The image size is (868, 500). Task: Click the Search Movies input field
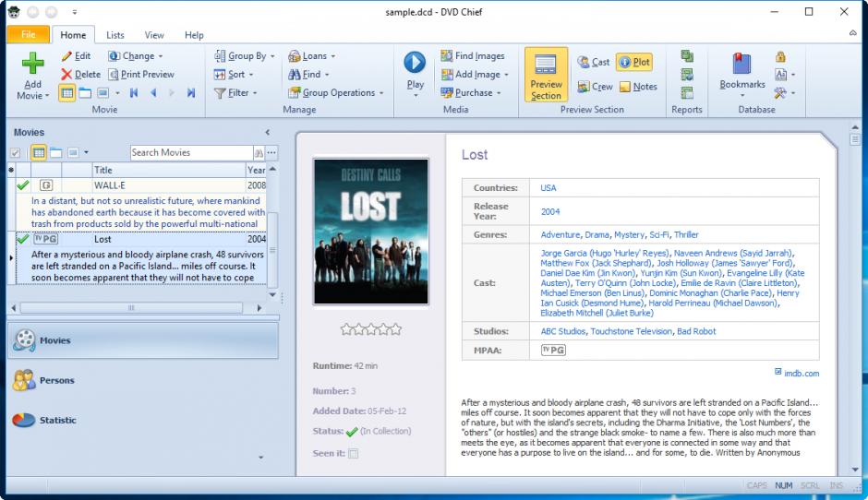click(x=191, y=152)
